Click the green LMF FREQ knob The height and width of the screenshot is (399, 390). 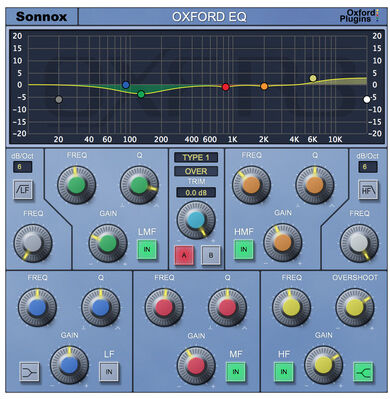coord(77,185)
